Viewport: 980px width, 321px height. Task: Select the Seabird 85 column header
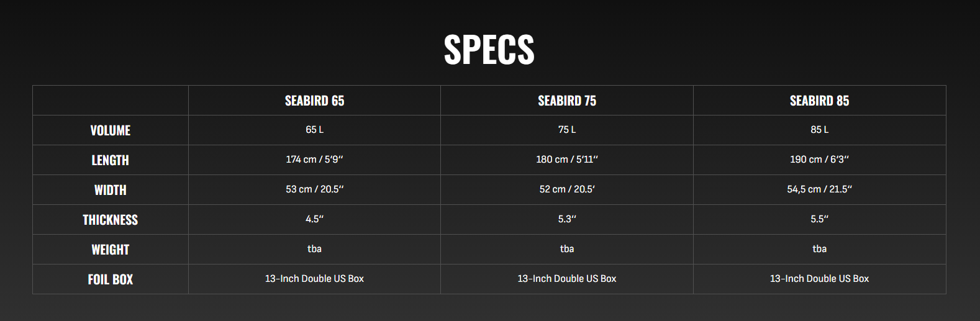pos(819,101)
